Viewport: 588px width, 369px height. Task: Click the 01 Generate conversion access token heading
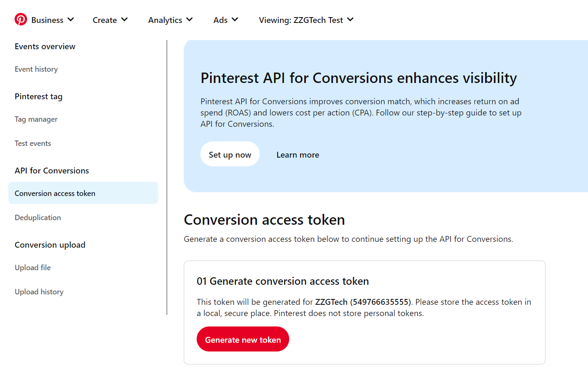283,281
